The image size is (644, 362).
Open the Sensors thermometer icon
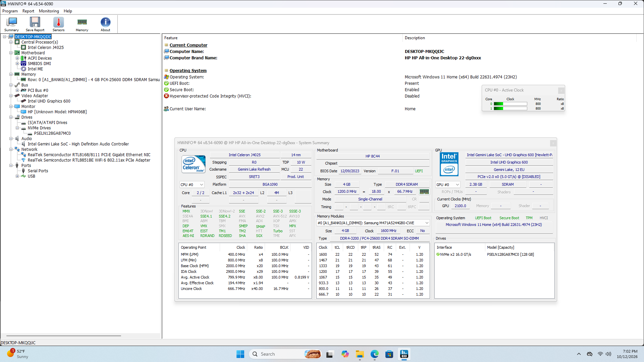point(58,24)
